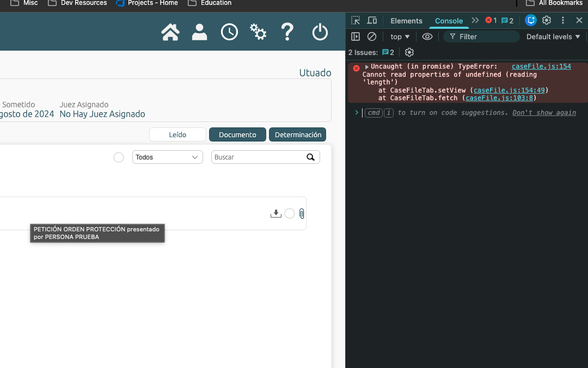
Task: Open caseFile.js:154:49 stack trace link
Action: click(509, 90)
